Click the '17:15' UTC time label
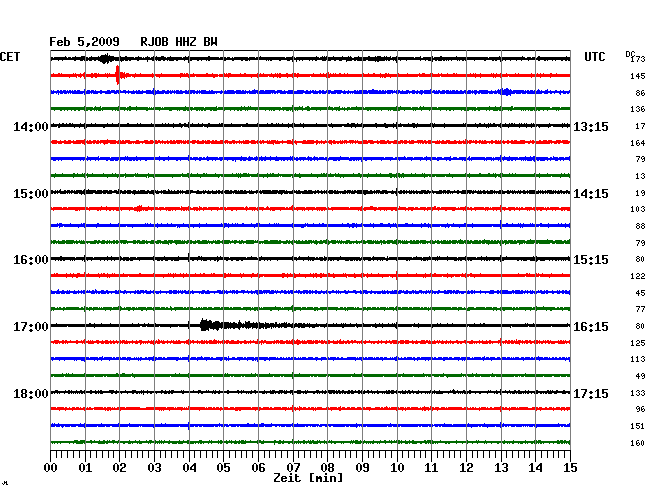The image size is (650, 494). point(591,393)
